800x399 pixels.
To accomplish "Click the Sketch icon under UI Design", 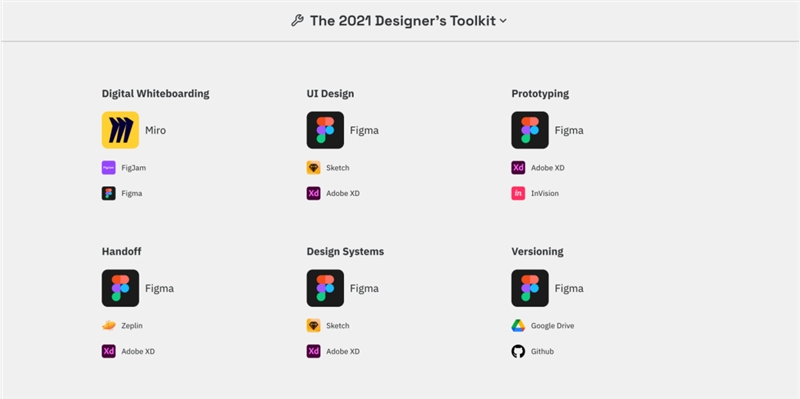I will (x=313, y=167).
